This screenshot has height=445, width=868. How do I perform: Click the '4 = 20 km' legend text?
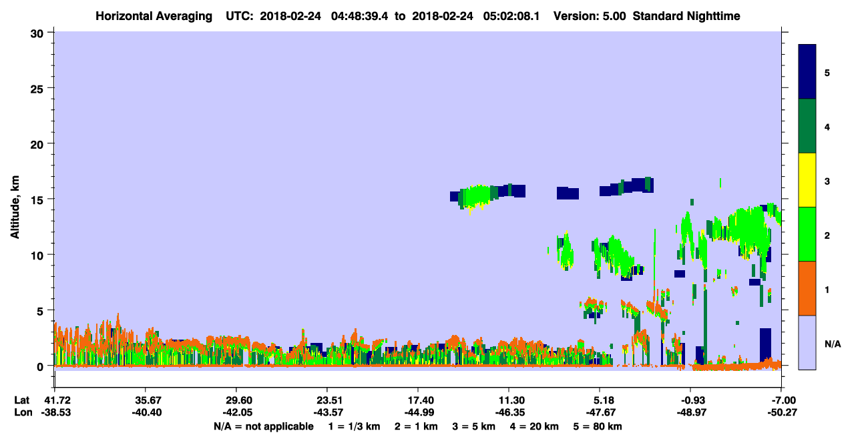535,426
